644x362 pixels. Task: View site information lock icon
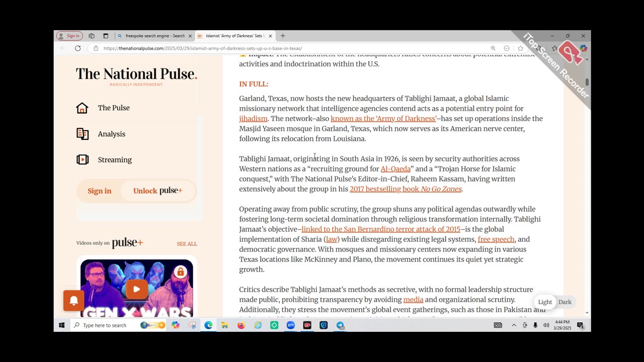tap(96, 48)
